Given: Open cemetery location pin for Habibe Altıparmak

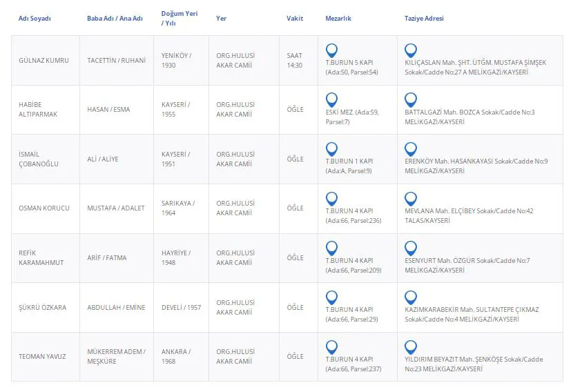Looking at the screenshot, I should coord(331,99).
